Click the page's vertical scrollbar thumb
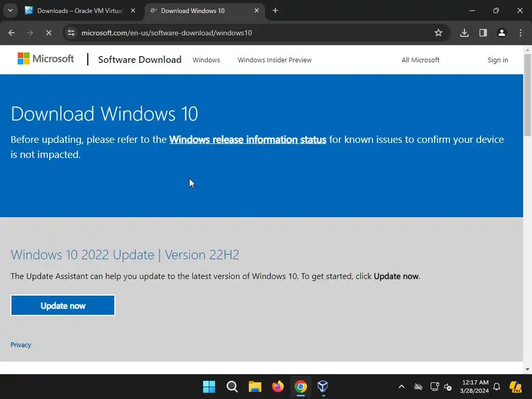The width and height of the screenshot is (532, 399). 527,95
